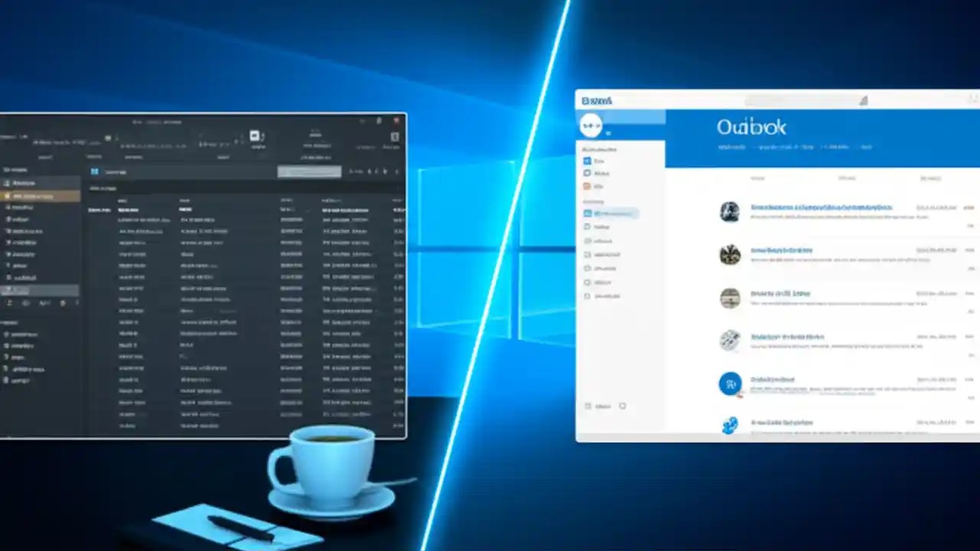Click the Outlook app logo in the top-left corner

pos(586,99)
